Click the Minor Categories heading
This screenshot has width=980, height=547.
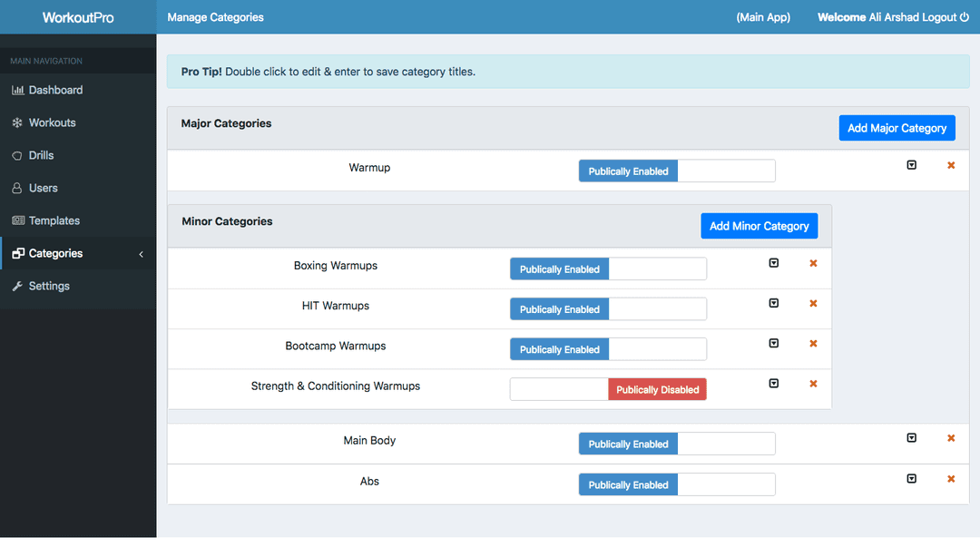point(227,221)
